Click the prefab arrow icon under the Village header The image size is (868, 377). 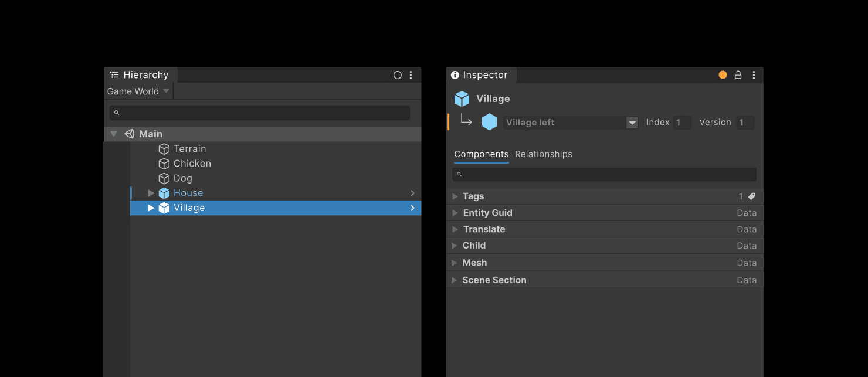(465, 121)
